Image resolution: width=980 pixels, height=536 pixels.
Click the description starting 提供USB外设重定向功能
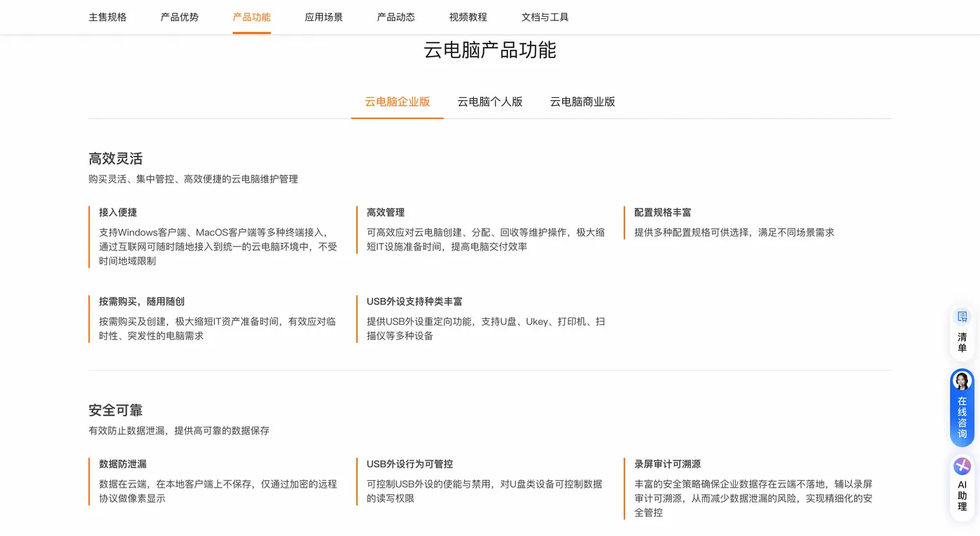(x=486, y=329)
